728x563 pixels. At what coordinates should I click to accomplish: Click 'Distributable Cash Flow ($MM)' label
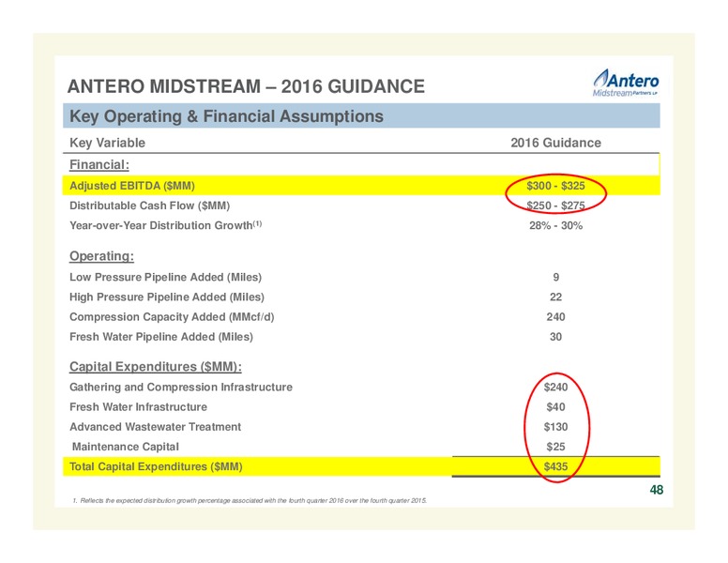[149, 205]
